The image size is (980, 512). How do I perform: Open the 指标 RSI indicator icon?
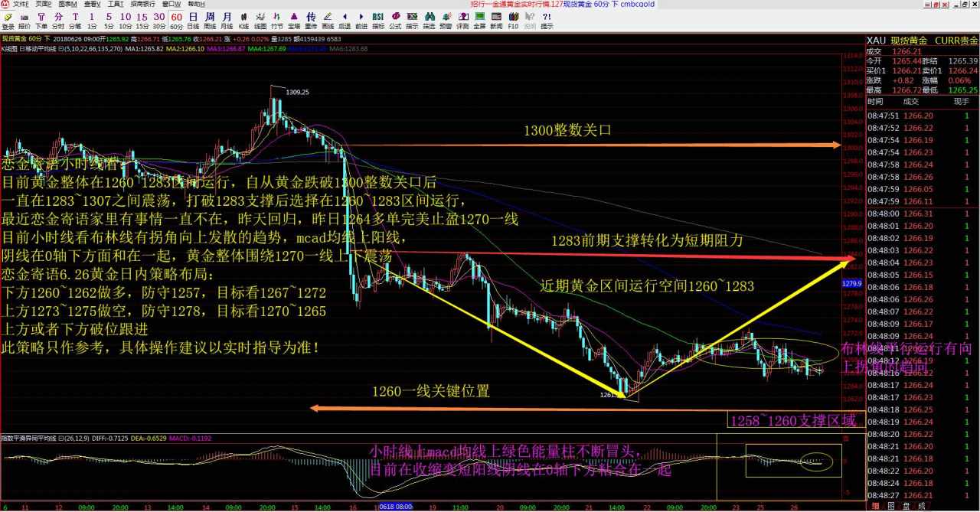pos(378,21)
